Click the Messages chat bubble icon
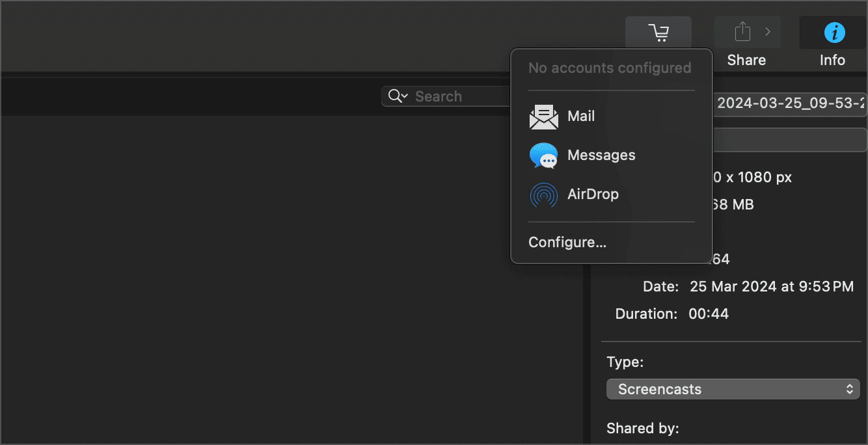This screenshot has height=445, width=868. click(x=543, y=155)
